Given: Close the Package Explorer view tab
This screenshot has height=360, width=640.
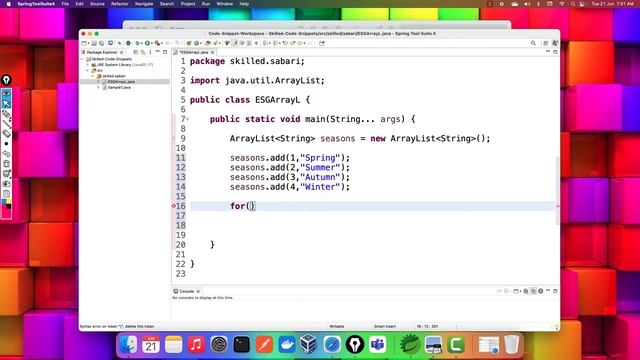Looking at the screenshot, I should 122,52.
